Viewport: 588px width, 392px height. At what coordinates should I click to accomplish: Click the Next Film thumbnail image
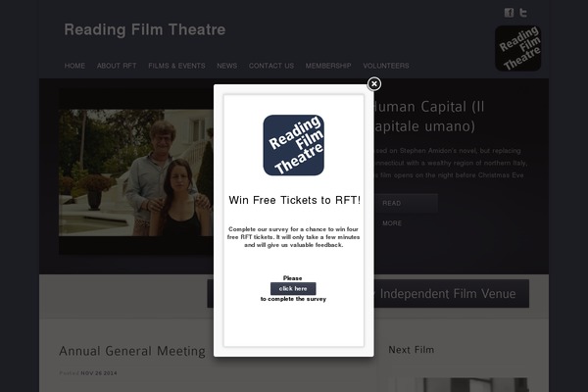pos(462,385)
